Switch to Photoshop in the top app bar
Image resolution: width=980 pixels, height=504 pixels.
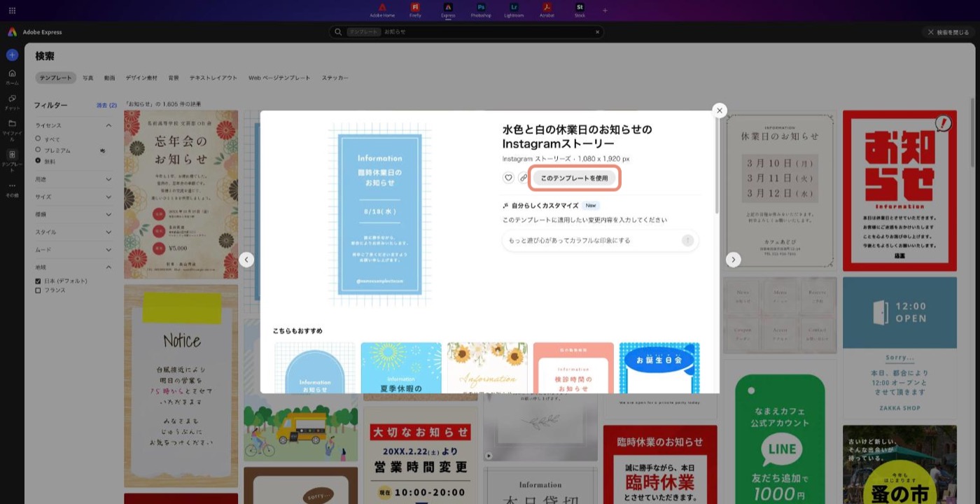[x=481, y=10]
